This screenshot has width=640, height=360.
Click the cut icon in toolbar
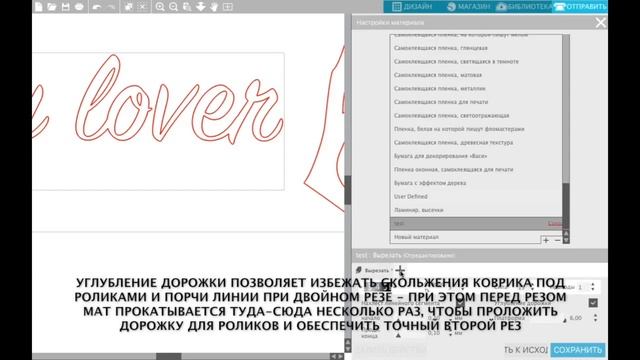click(x=142, y=7)
